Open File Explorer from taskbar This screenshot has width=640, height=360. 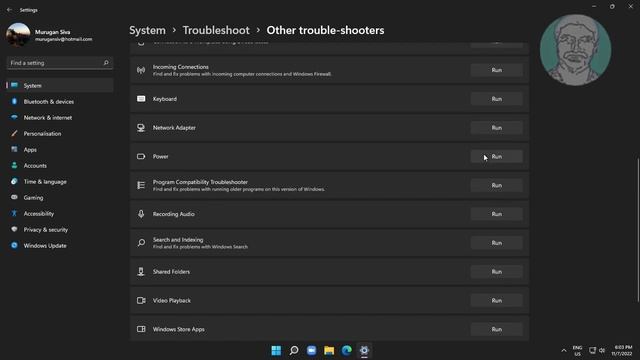tap(329, 350)
